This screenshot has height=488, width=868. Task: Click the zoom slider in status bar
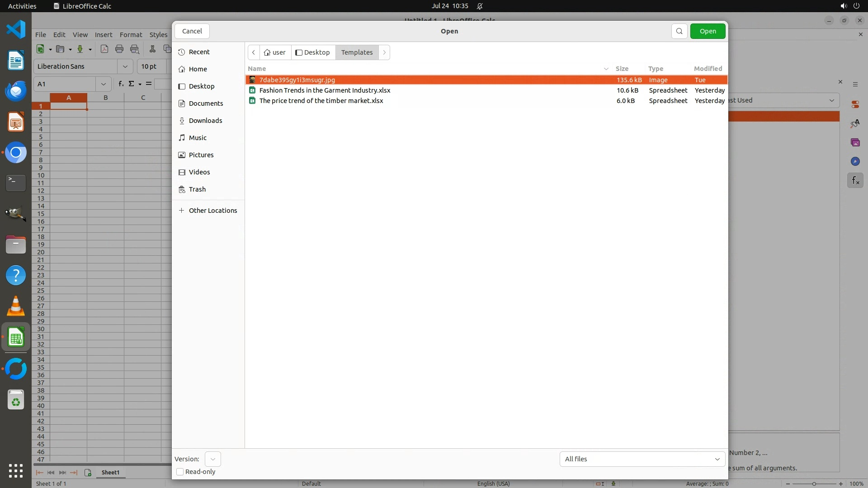pyautogui.click(x=814, y=483)
